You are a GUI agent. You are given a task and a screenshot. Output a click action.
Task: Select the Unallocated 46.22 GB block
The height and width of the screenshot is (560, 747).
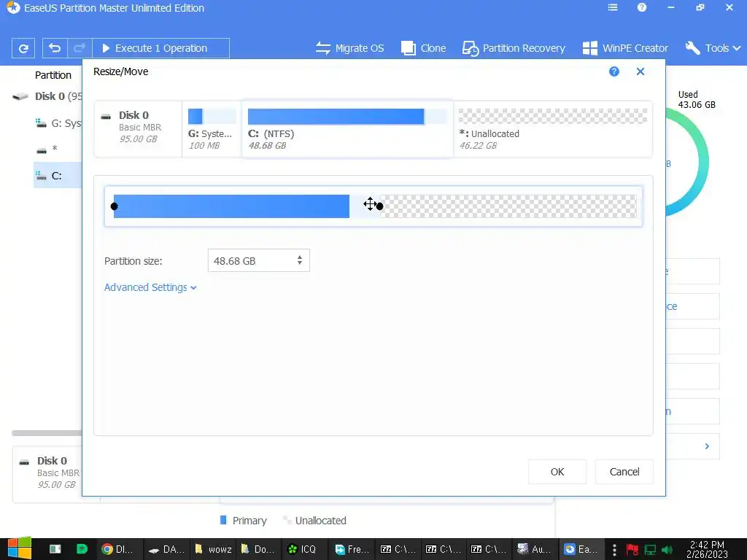553,128
